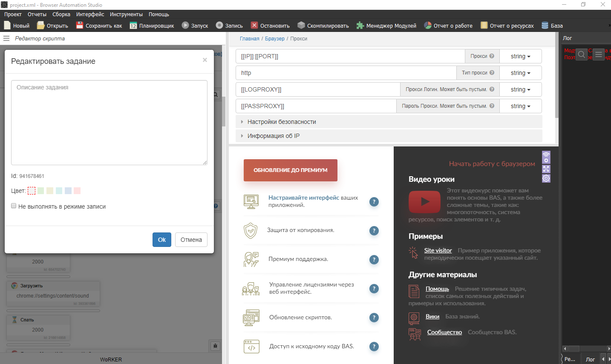Click the search magnifier in the Лог panel
This screenshot has width=611, height=364.
[x=582, y=54]
